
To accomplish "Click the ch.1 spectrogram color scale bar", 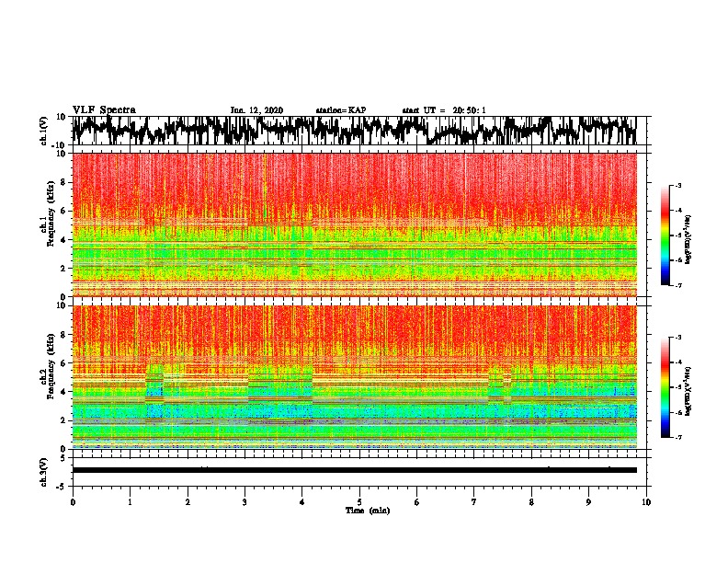I will pyautogui.click(x=665, y=236).
